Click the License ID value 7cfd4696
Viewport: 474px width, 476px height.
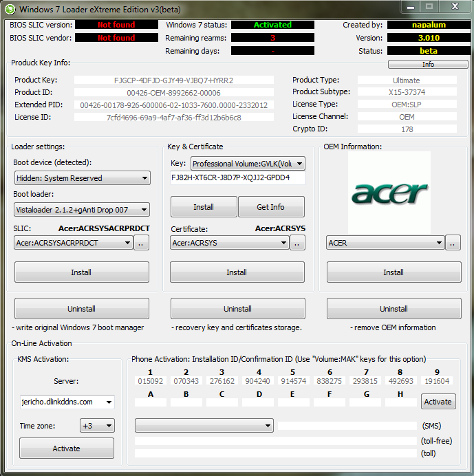pyautogui.click(x=173, y=118)
